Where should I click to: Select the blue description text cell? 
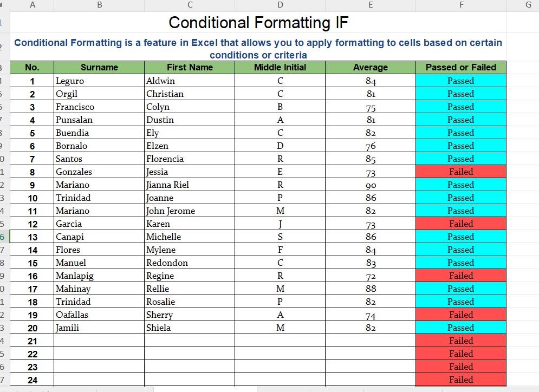click(258, 48)
